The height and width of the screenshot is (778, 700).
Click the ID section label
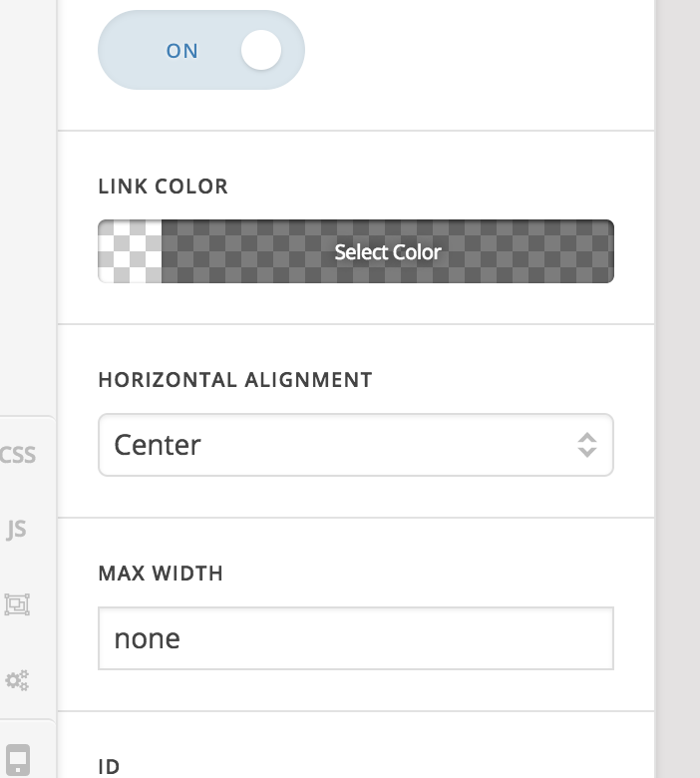point(109,767)
